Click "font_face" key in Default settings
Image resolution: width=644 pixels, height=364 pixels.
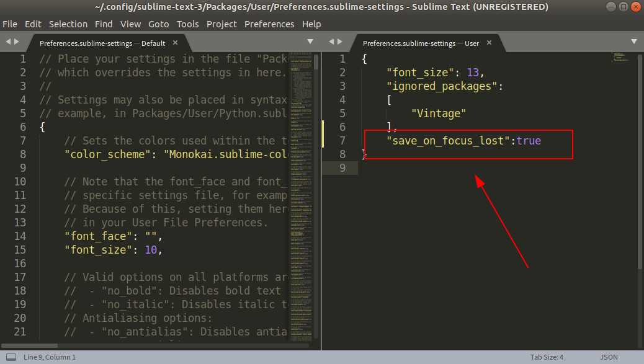click(x=98, y=236)
